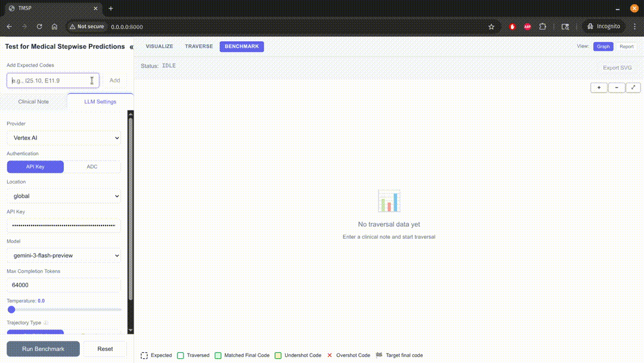Select ADC authentication

[x=92, y=167]
